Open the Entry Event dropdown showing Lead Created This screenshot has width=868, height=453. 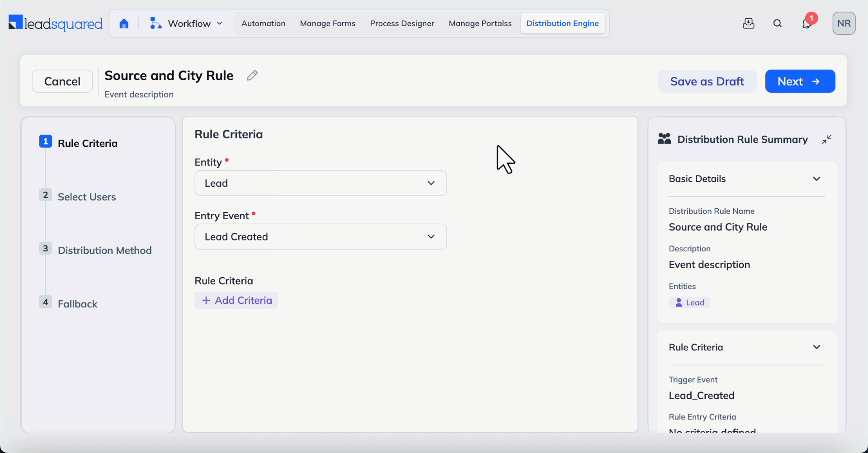coord(320,236)
